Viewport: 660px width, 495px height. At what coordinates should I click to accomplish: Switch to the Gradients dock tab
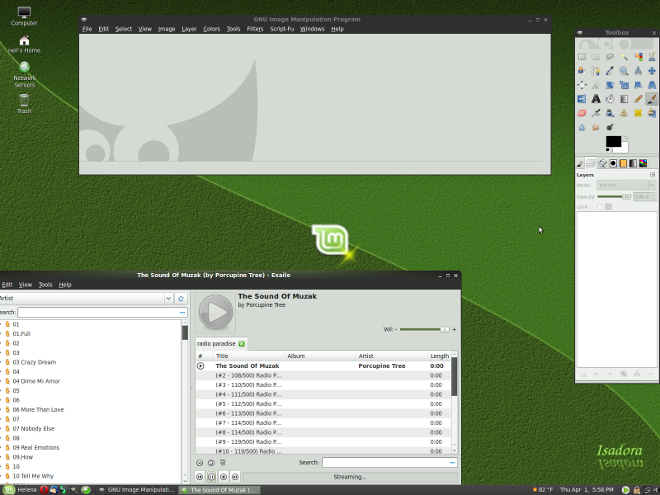click(x=633, y=163)
